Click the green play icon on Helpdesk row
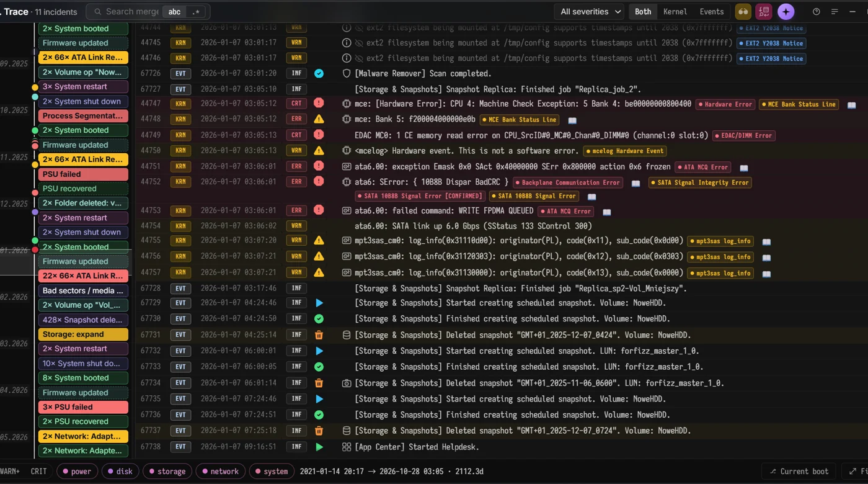Image resolution: width=868 pixels, height=484 pixels. pos(319,447)
